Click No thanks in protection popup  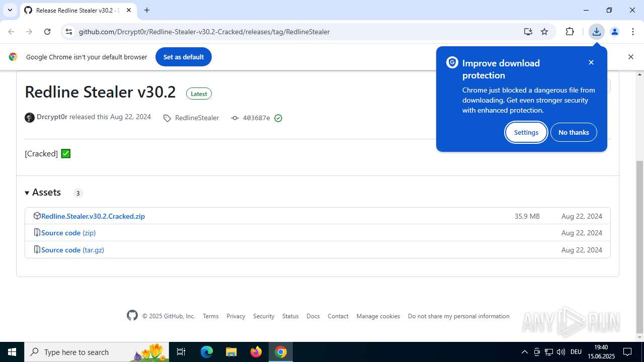click(574, 132)
